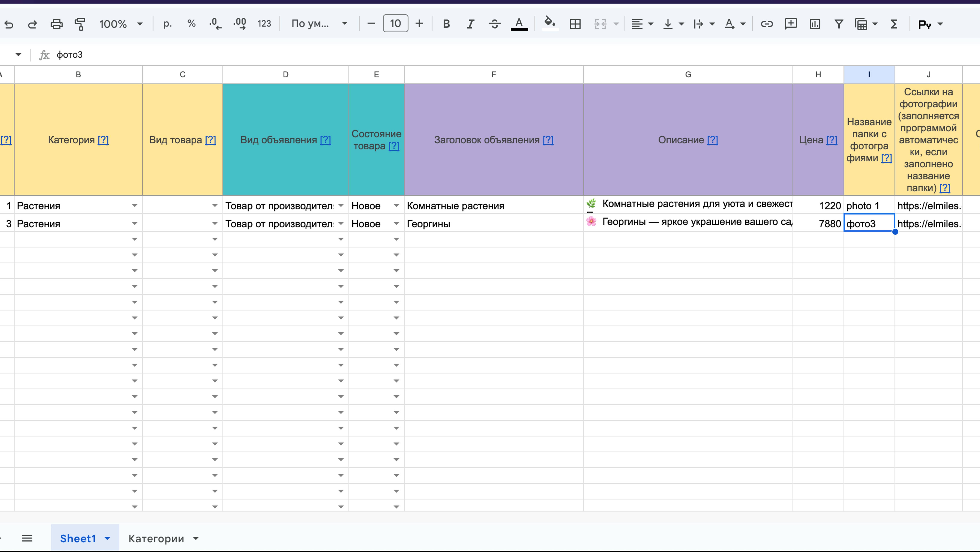The width and height of the screenshot is (980, 552).
Task: Increase decimal places
Action: click(240, 24)
